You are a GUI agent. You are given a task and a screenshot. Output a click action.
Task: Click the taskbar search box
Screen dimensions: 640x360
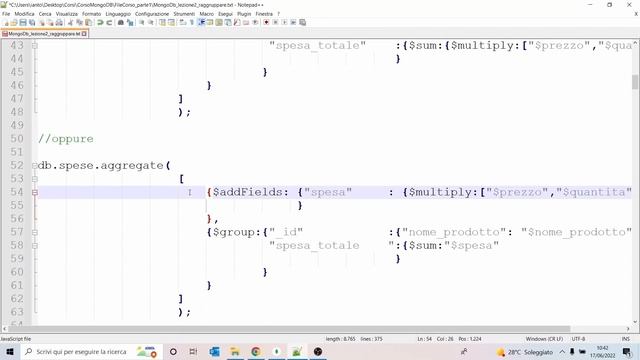point(91,352)
